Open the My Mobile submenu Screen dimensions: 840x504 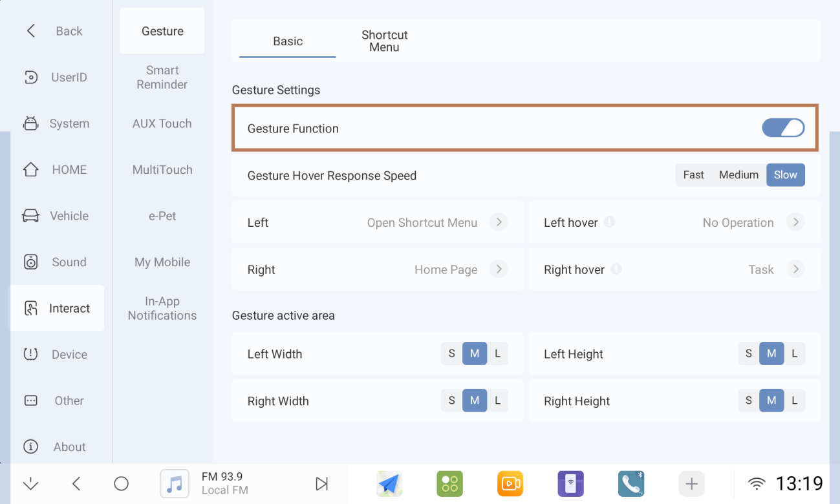coord(162,262)
